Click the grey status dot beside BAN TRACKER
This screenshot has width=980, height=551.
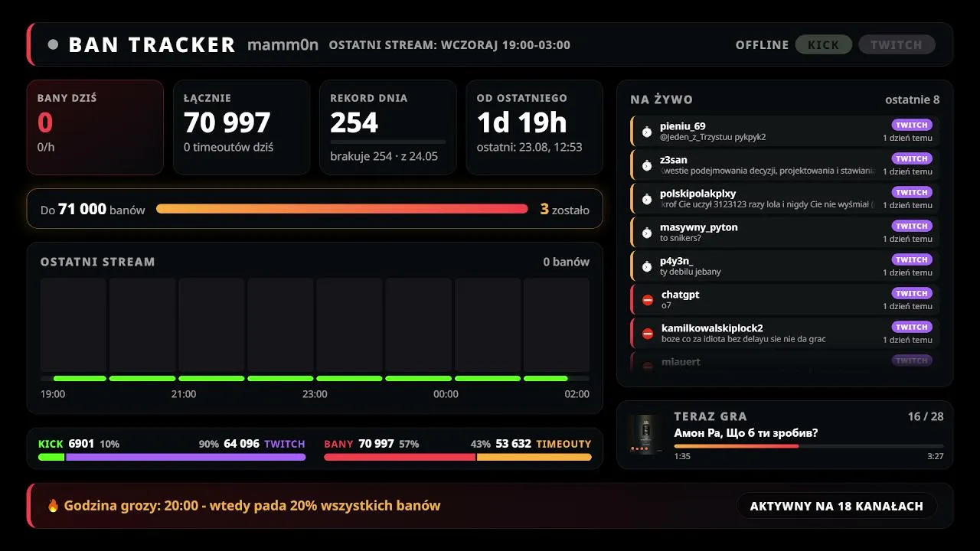click(53, 44)
